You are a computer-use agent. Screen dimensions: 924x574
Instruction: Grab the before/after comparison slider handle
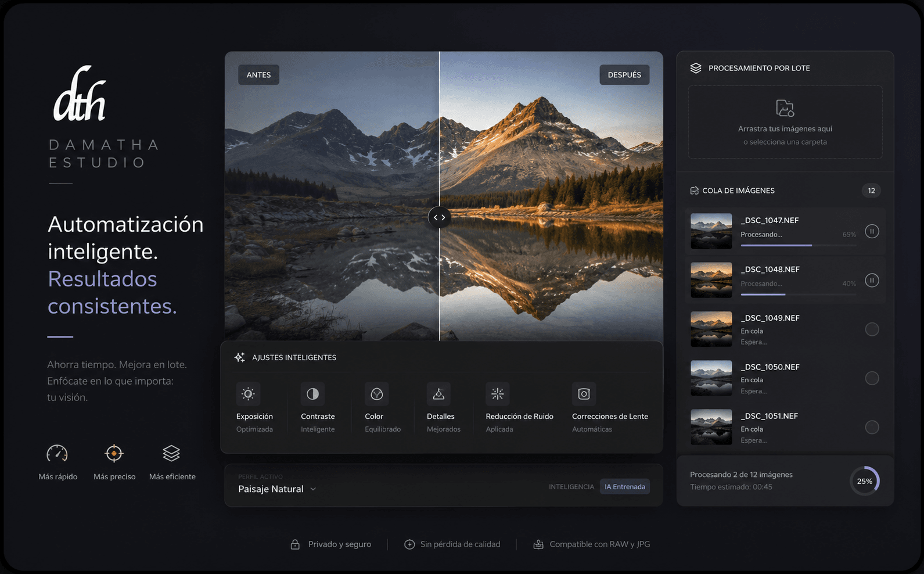click(x=440, y=217)
